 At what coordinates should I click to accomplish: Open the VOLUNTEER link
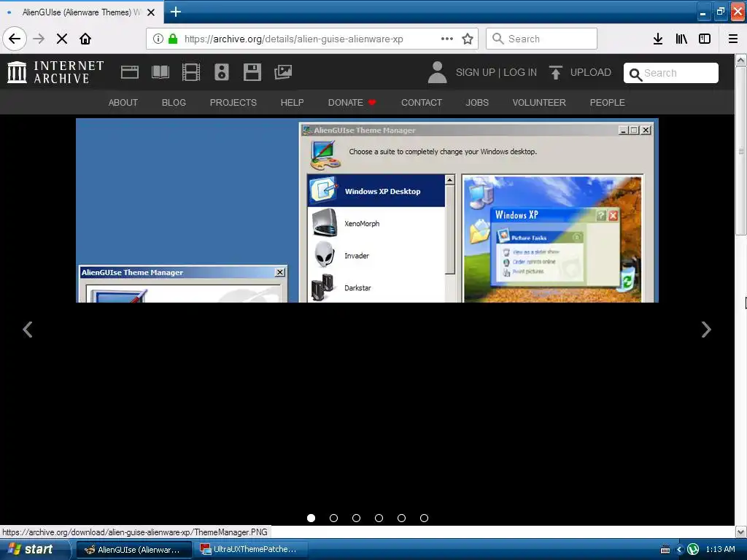(x=539, y=103)
